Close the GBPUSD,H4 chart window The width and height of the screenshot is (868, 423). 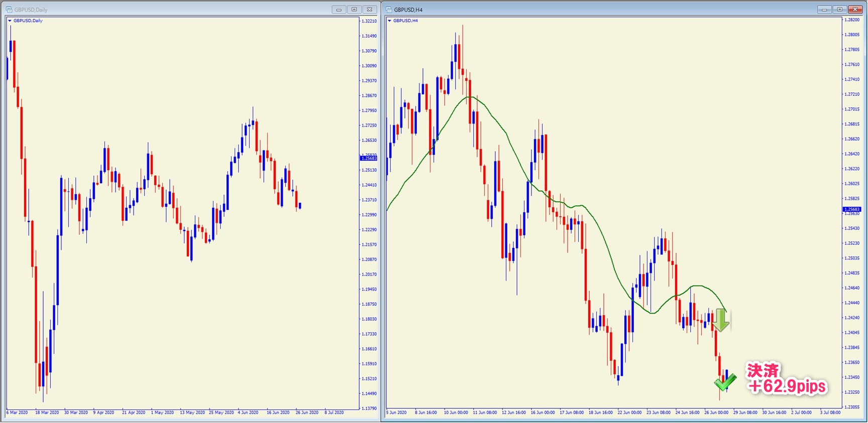(x=855, y=10)
